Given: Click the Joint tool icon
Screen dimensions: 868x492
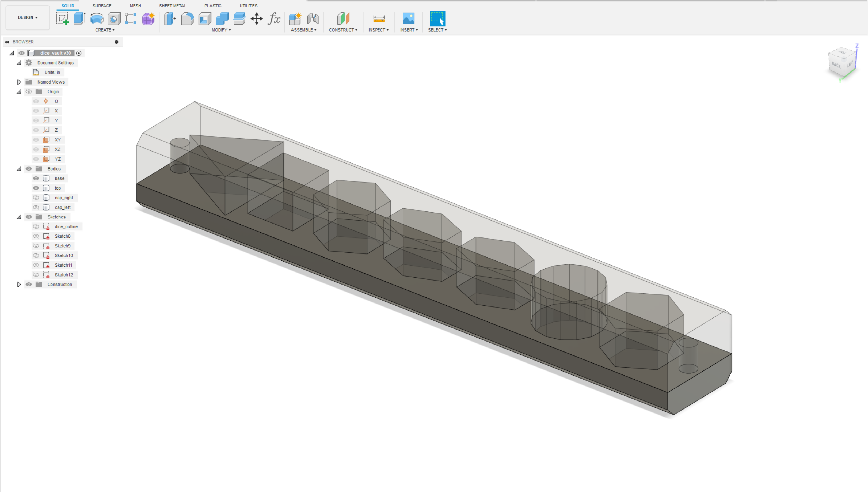Looking at the screenshot, I should [313, 18].
